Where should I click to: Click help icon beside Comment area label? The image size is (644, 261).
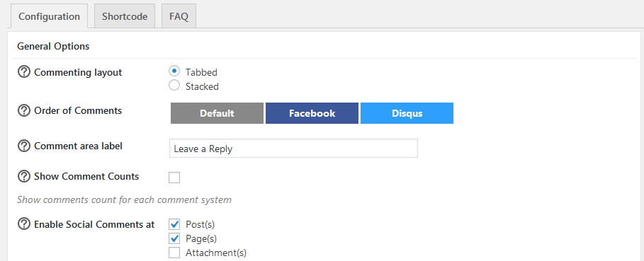[x=24, y=146]
